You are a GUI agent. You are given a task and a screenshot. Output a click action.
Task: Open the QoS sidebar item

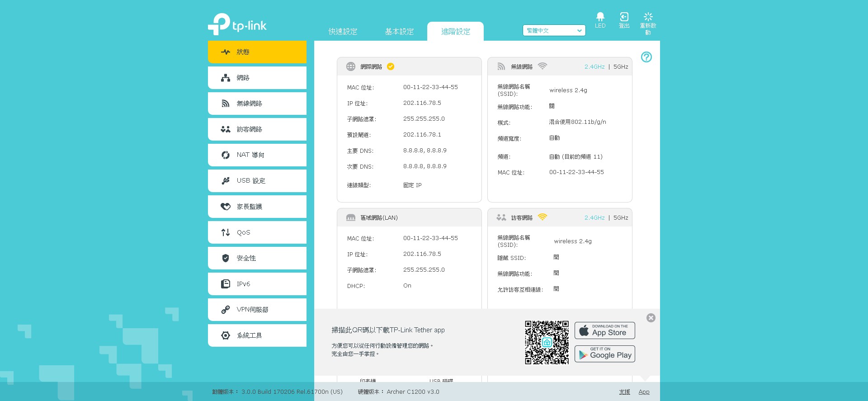(257, 232)
